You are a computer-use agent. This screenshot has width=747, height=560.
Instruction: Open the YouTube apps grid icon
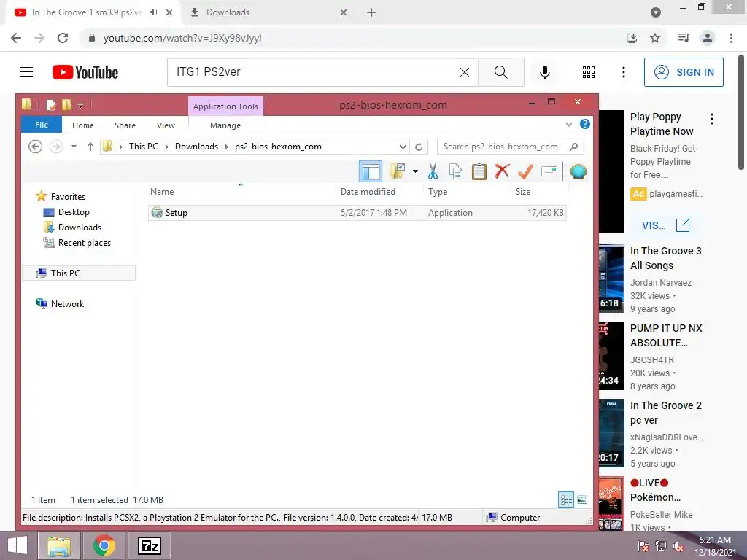[589, 72]
